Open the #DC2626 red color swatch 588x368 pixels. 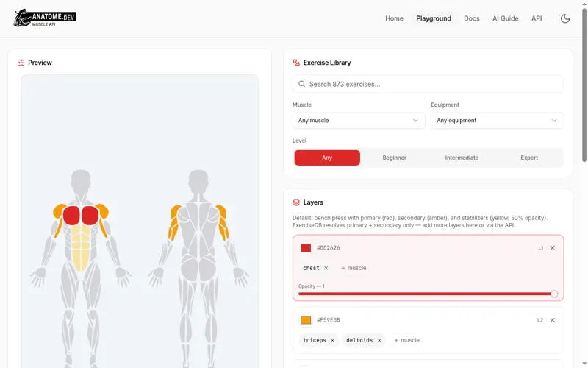point(306,248)
